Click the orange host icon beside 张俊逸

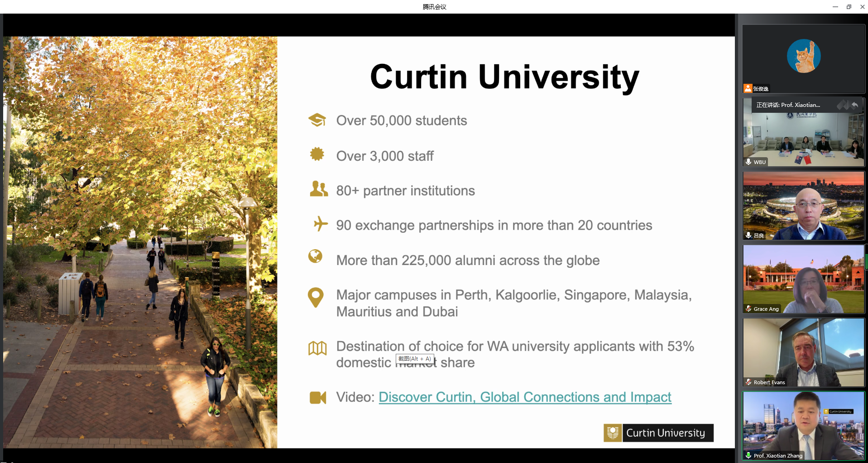point(748,88)
